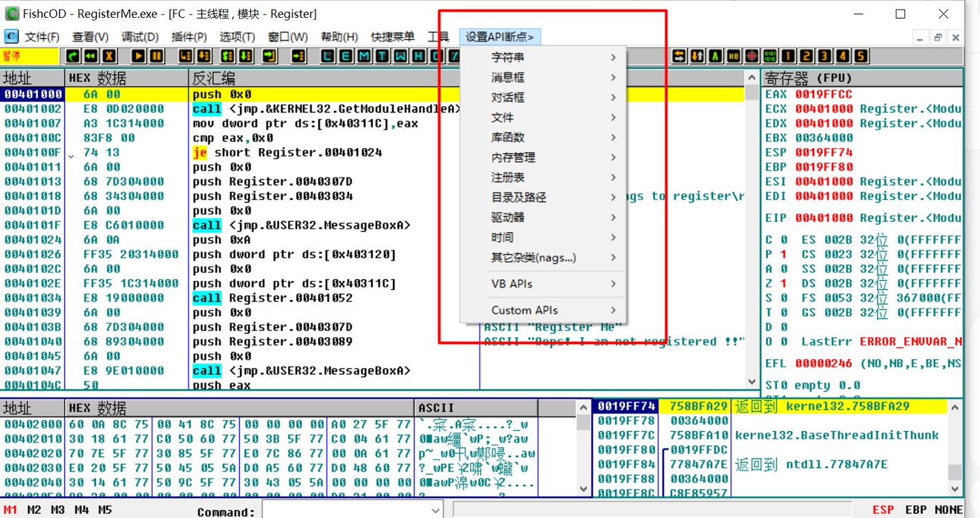Viewport: 980px width, 518px height.
Task: Click the HB hardware breakpoints icon
Action: (734, 56)
